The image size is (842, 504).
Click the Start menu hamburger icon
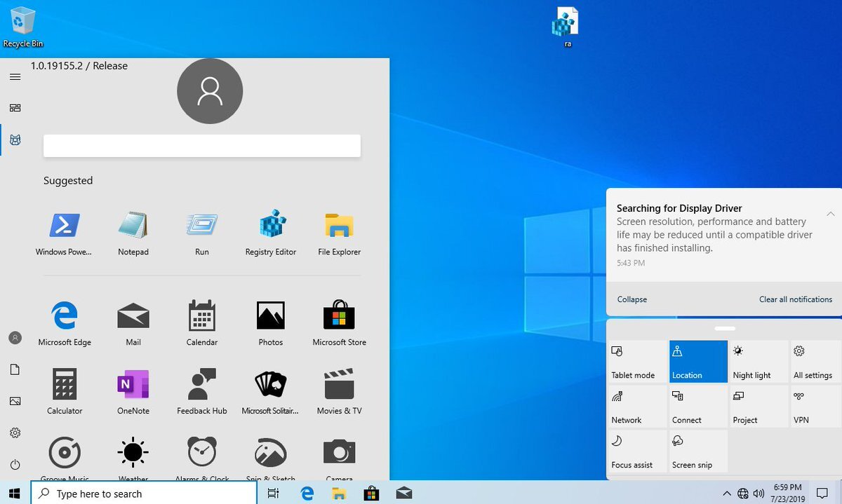15,77
